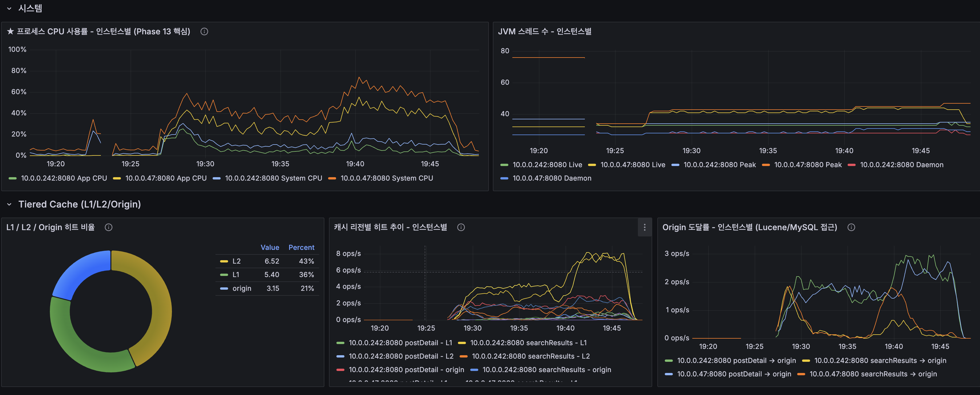Open info tooltip on 프로세스 CPU 사용률 panel

click(x=204, y=31)
